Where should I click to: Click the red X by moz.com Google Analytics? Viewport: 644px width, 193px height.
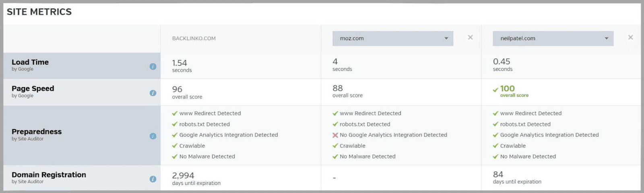335,135
